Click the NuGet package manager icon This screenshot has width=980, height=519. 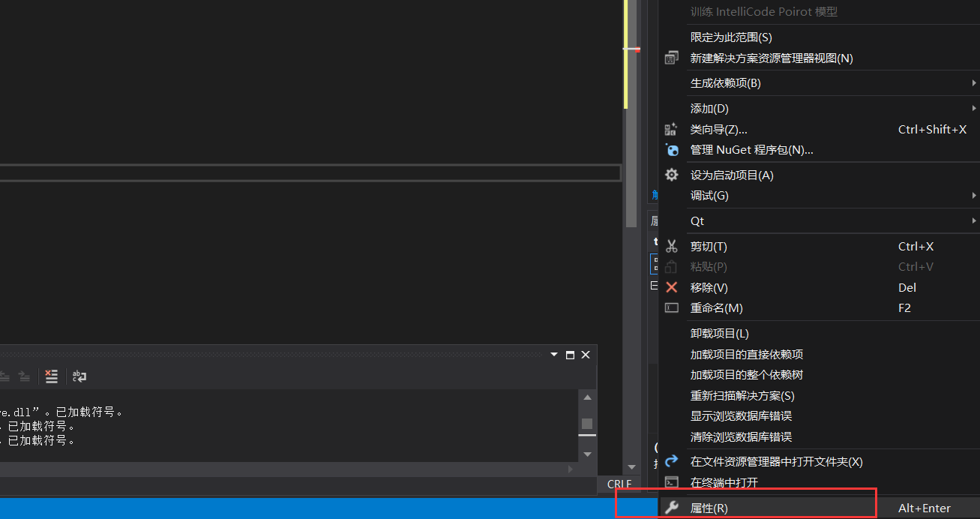click(672, 150)
